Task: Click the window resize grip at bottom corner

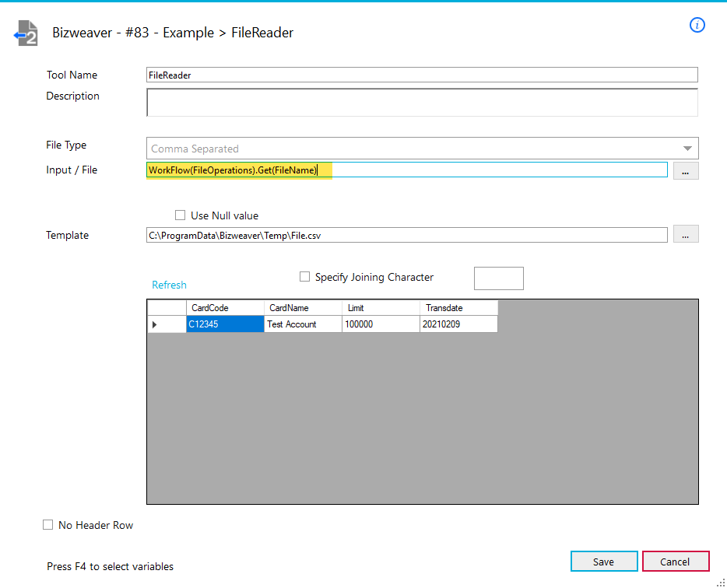Action: click(x=721, y=583)
